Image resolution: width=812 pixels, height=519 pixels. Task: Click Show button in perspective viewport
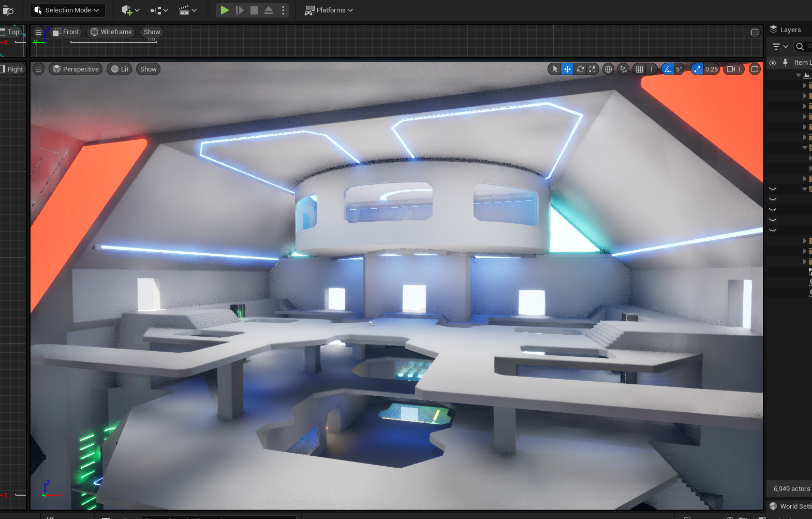148,69
